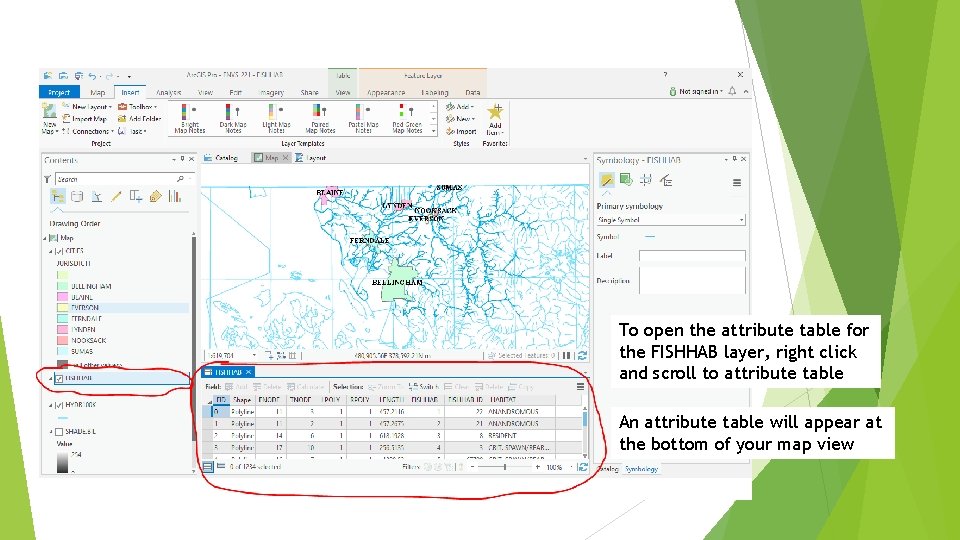Pick the Paired Map Notes template

coord(320,118)
